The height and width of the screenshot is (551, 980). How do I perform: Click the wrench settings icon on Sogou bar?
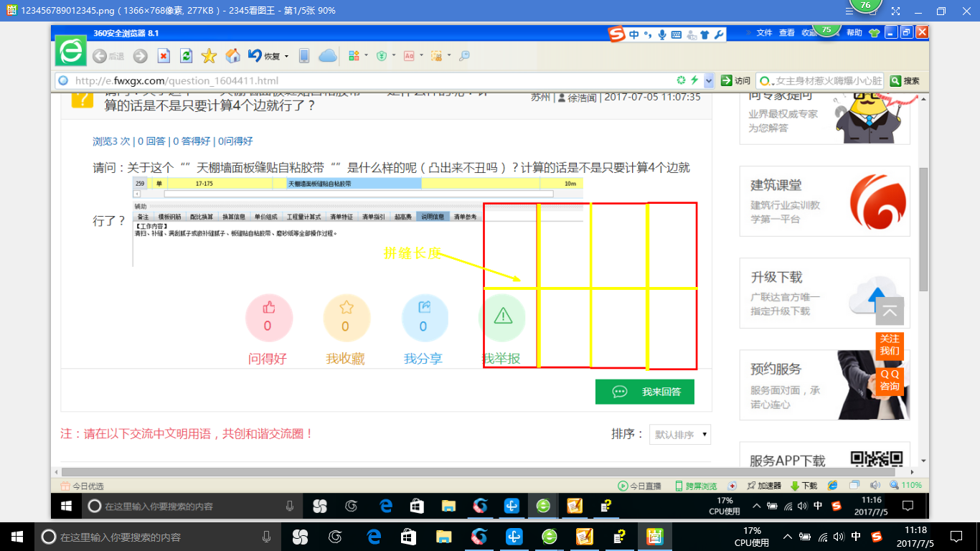point(719,34)
